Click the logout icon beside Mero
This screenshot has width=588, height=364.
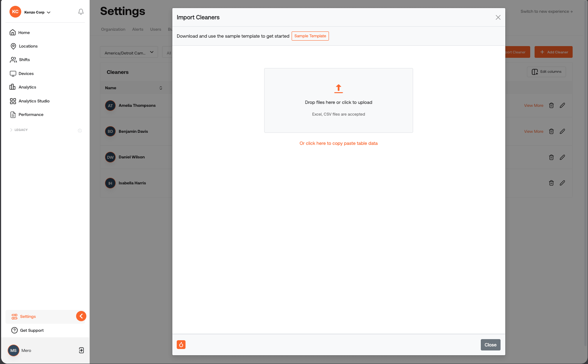pyautogui.click(x=81, y=350)
